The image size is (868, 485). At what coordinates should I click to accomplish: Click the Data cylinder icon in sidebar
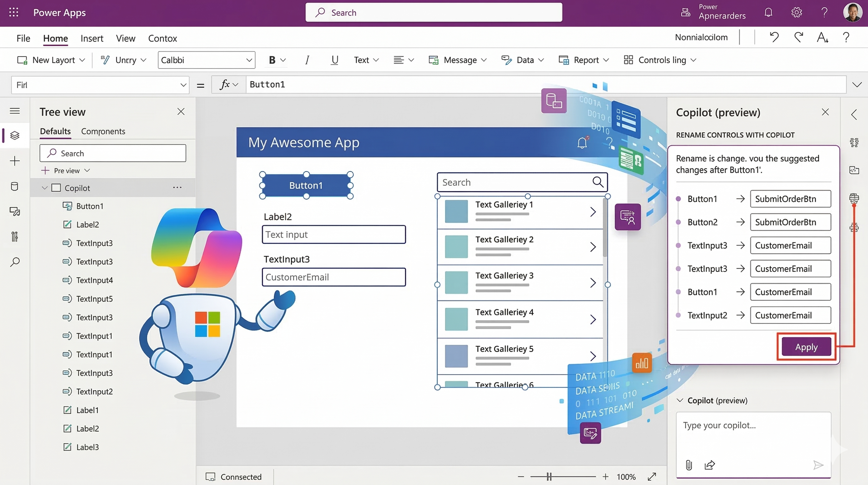[x=15, y=187]
